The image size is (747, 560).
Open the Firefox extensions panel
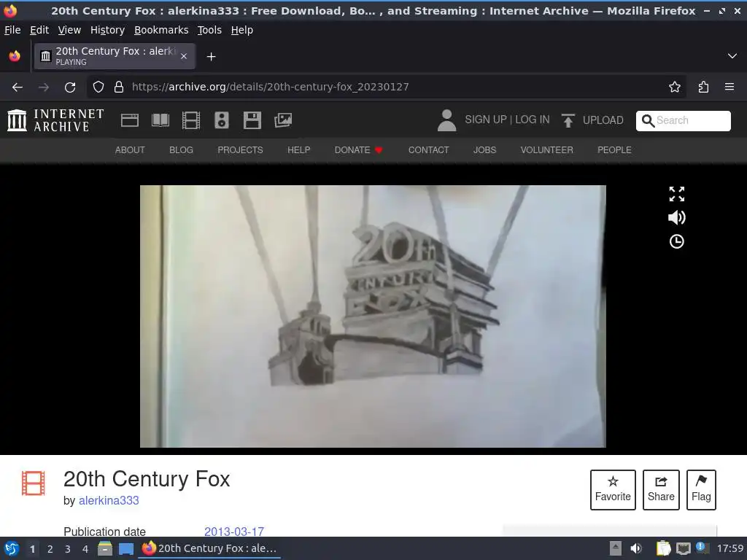[703, 87]
